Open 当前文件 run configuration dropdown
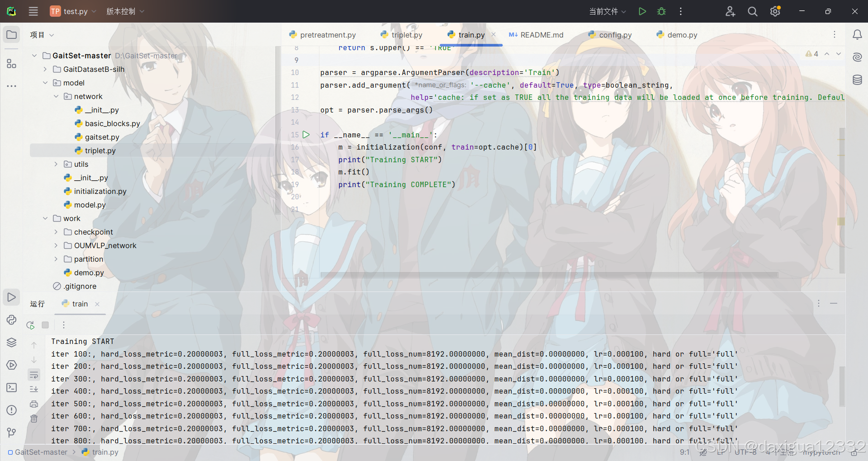 (x=607, y=11)
